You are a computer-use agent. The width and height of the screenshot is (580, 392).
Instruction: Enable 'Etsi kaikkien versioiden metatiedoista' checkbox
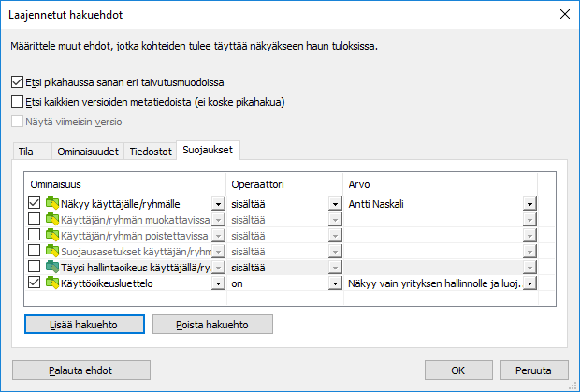click(x=19, y=101)
